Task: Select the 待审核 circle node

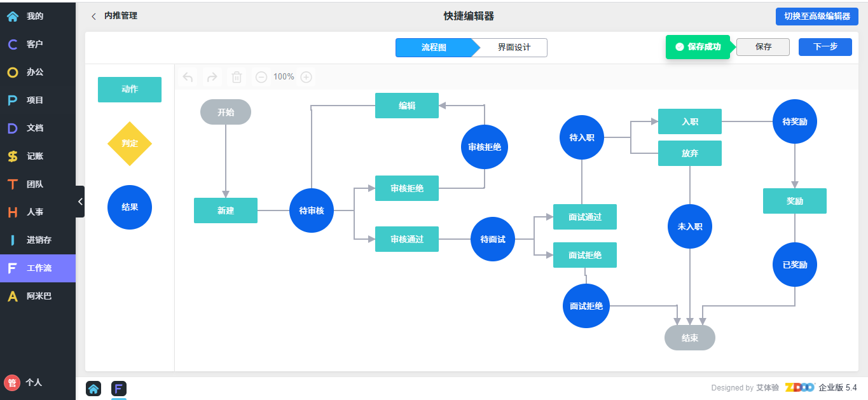Action: click(x=312, y=210)
